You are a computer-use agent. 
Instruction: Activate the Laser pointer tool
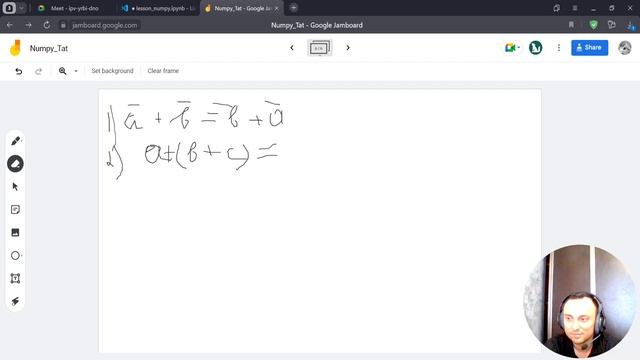pyautogui.click(x=16, y=301)
